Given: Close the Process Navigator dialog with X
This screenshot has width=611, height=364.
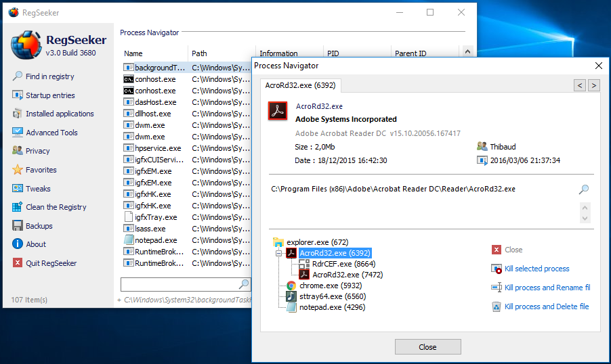Looking at the screenshot, I should click(599, 66).
